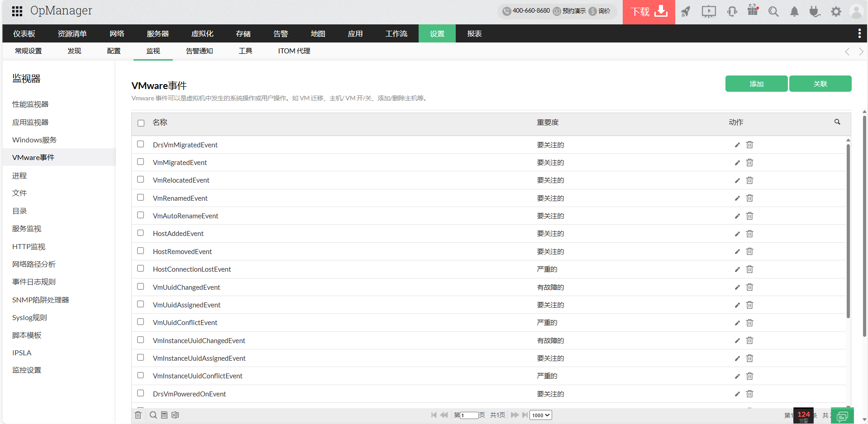
Task: Check the VmInstanceUuidChangedEvent checkbox
Action: [140, 340]
